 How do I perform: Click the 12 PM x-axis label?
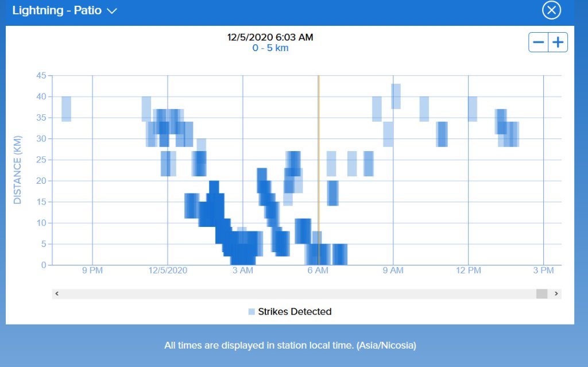tap(468, 271)
